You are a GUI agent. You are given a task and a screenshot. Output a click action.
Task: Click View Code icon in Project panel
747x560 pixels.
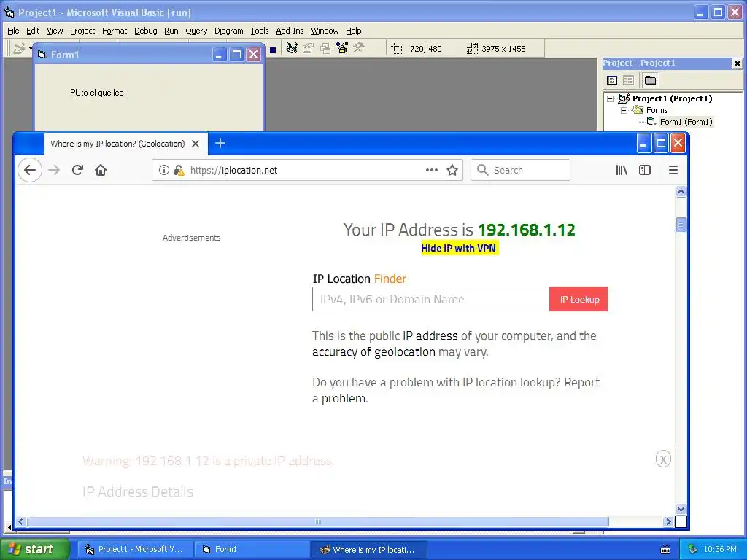pos(612,80)
